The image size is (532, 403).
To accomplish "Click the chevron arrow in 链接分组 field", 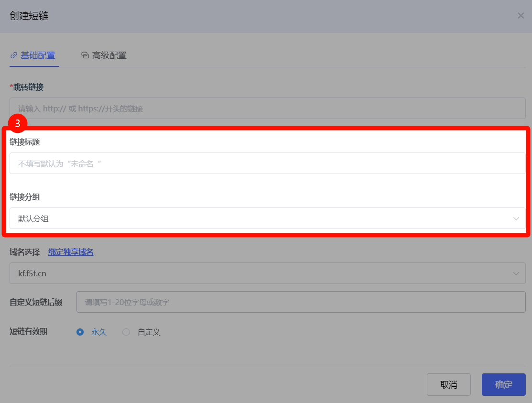I will click(516, 218).
